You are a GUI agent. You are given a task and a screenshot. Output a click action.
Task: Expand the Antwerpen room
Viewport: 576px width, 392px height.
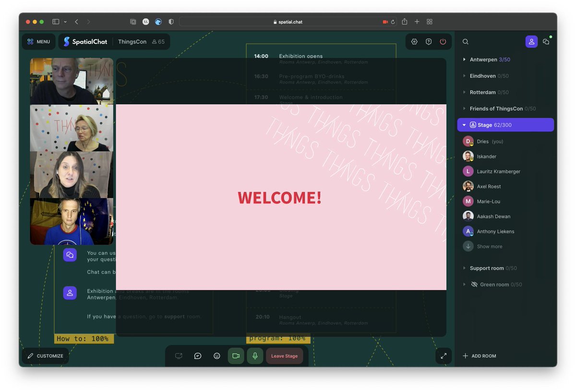tap(464, 59)
